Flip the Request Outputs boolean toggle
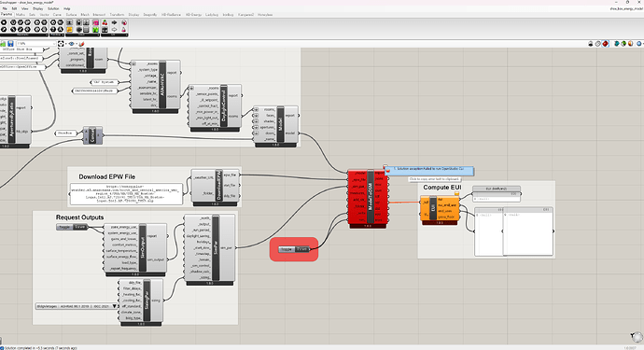This screenshot has height=350, width=644. click(72, 227)
